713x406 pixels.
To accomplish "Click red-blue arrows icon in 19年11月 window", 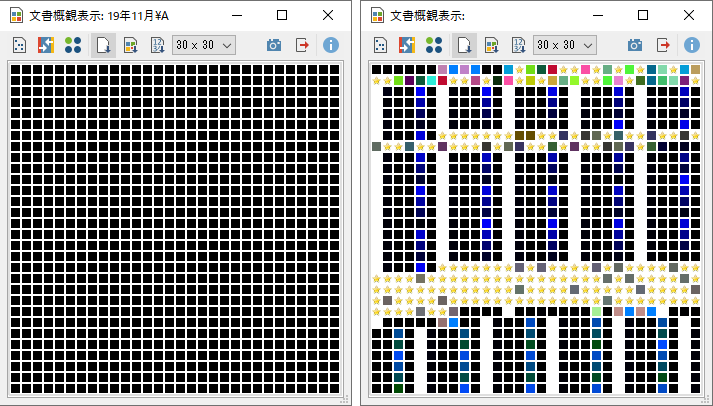I will [x=46, y=45].
